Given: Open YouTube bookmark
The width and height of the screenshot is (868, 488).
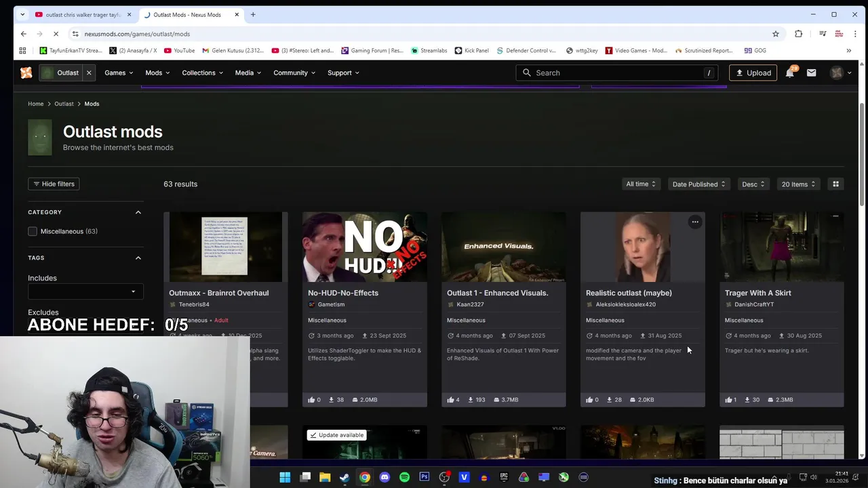Looking at the screenshot, I should 179,50.
